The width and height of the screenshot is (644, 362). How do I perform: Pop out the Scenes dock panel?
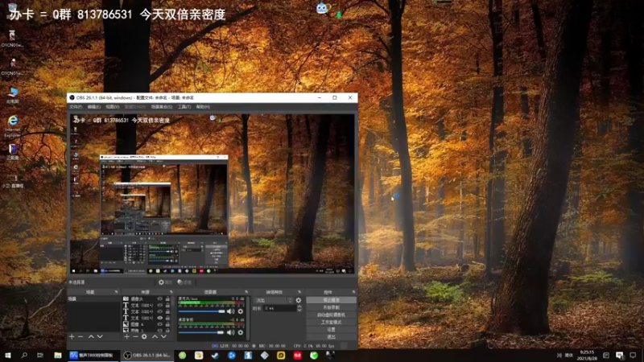click(x=116, y=292)
